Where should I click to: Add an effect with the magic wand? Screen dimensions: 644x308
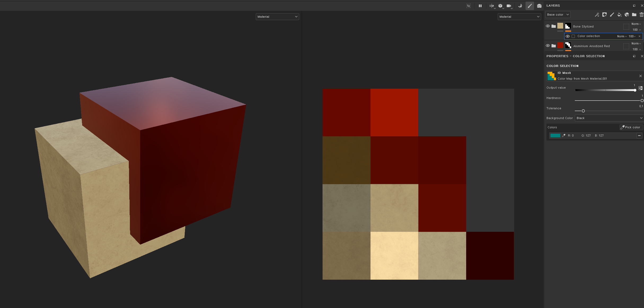597,15
